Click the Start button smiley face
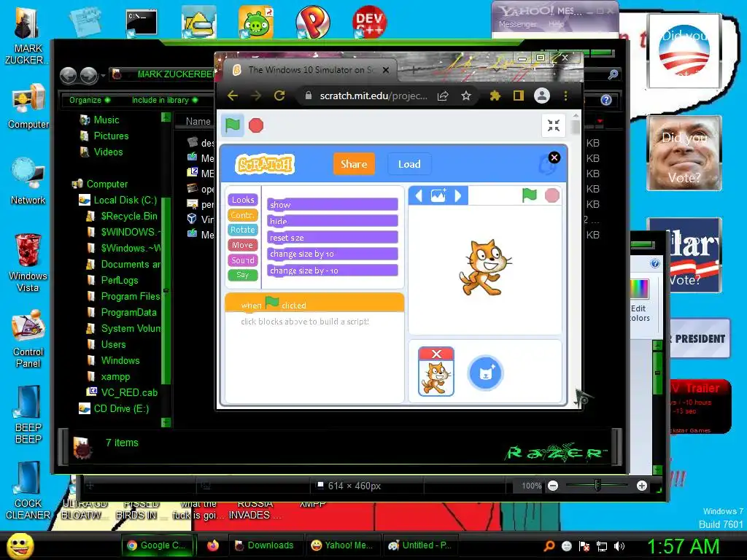The width and height of the screenshot is (747, 560). 20,545
